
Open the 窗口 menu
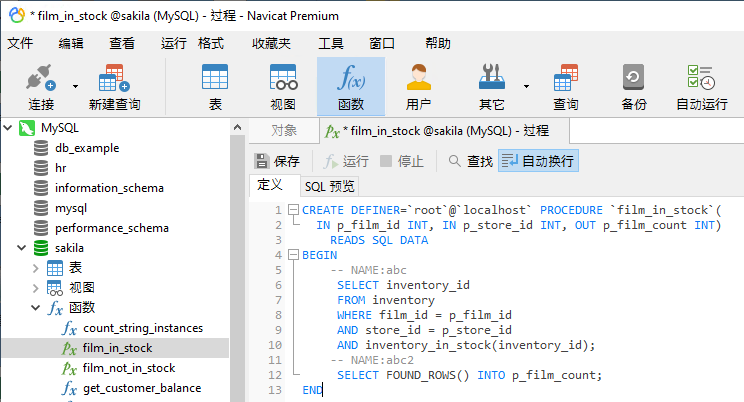pos(382,44)
